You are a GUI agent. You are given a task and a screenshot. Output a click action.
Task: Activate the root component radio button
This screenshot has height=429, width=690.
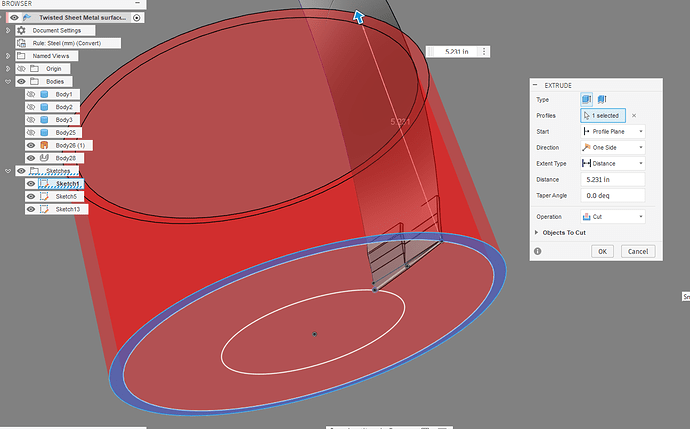pyautogui.click(x=137, y=18)
